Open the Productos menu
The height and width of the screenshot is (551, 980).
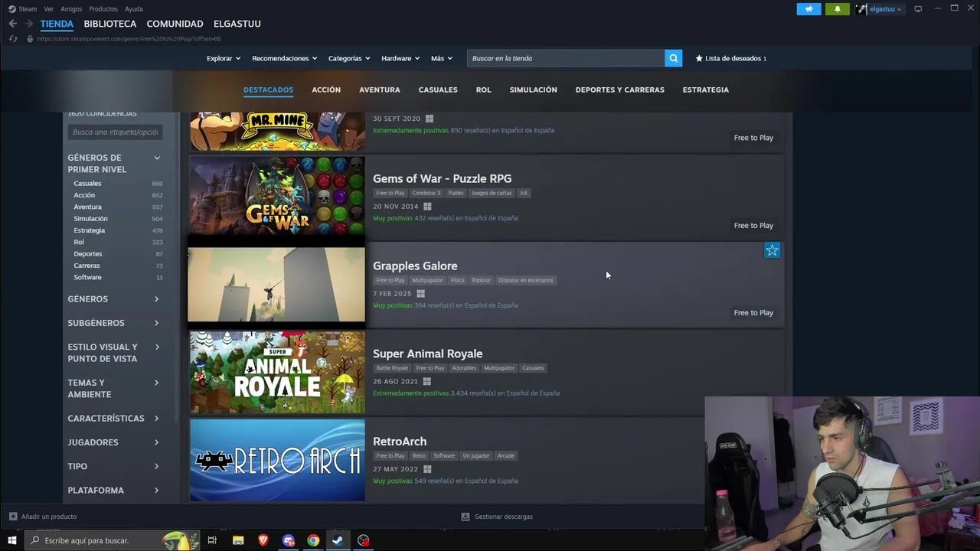pos(103,9)
